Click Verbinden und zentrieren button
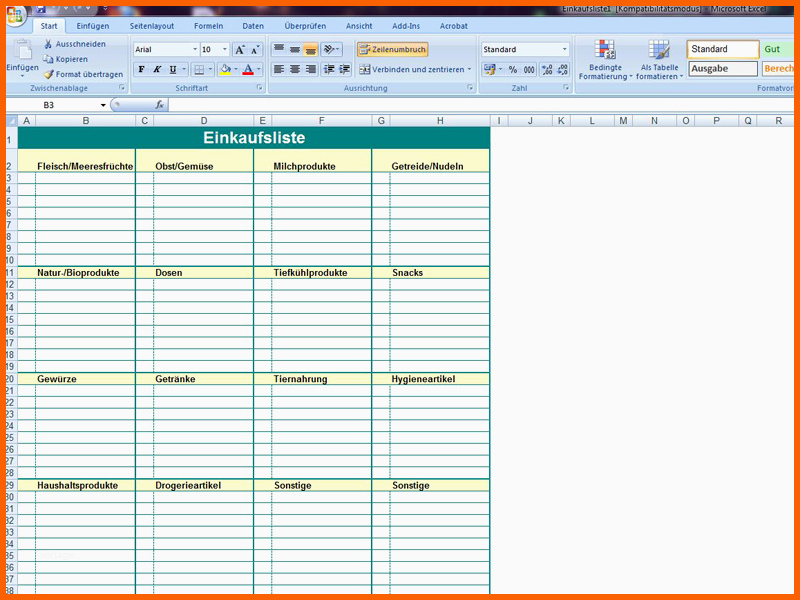Viewport: 800px width, 600px height. pos(415,69)
